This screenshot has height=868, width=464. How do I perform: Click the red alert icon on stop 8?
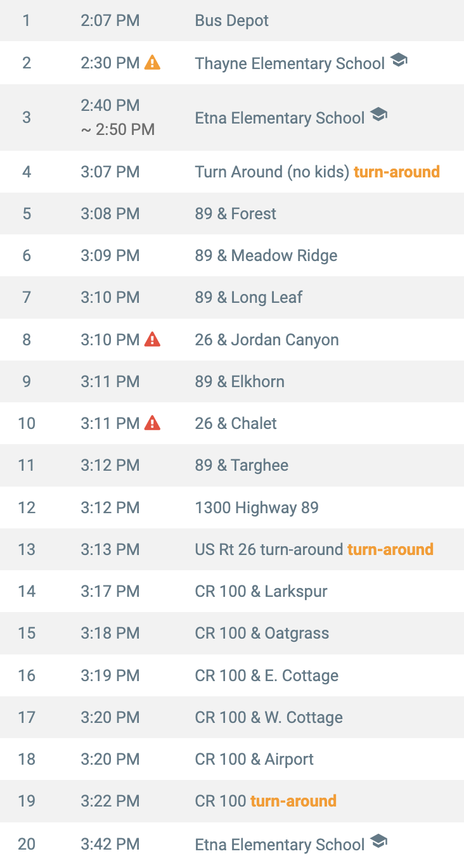[152, 339]
